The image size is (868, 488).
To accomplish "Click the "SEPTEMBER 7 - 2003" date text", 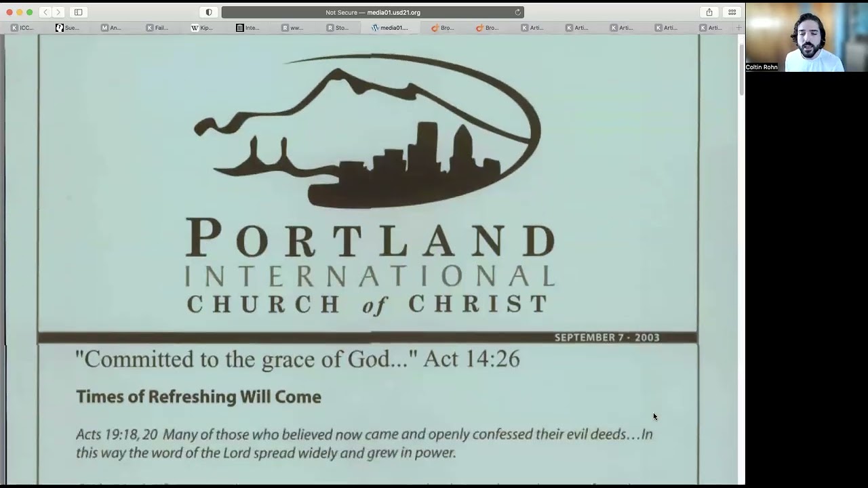I will click(607, 338).
